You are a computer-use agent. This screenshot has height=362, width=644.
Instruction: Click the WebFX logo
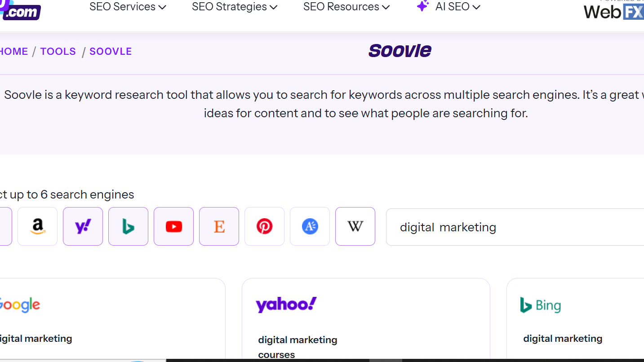(x=613, y=12)
